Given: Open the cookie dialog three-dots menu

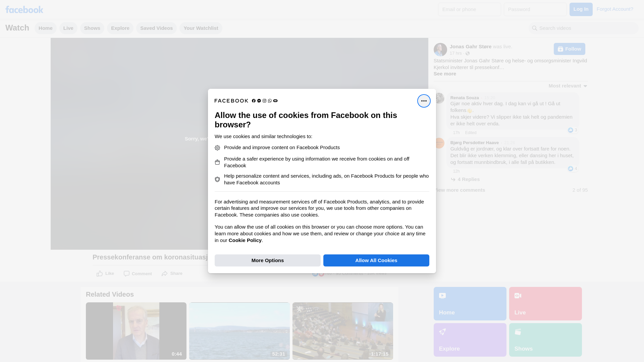Looking at the screenshot, I should [x=424, y=101].
